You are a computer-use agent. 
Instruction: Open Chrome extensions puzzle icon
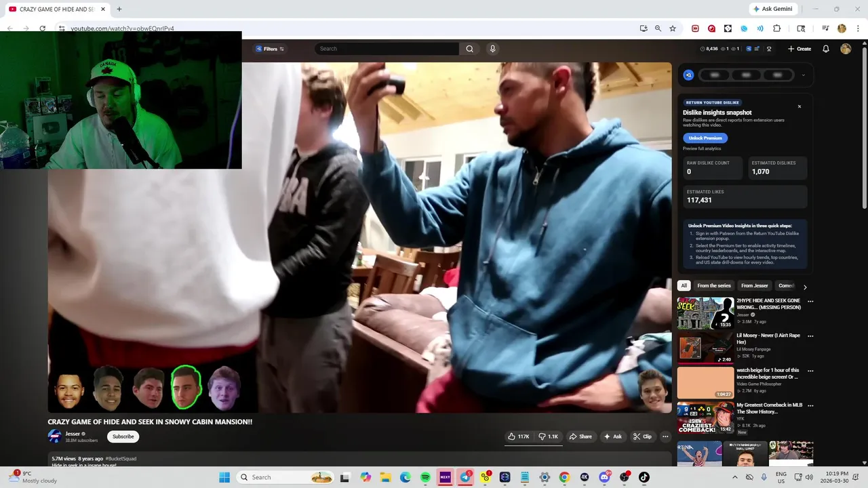777,28
